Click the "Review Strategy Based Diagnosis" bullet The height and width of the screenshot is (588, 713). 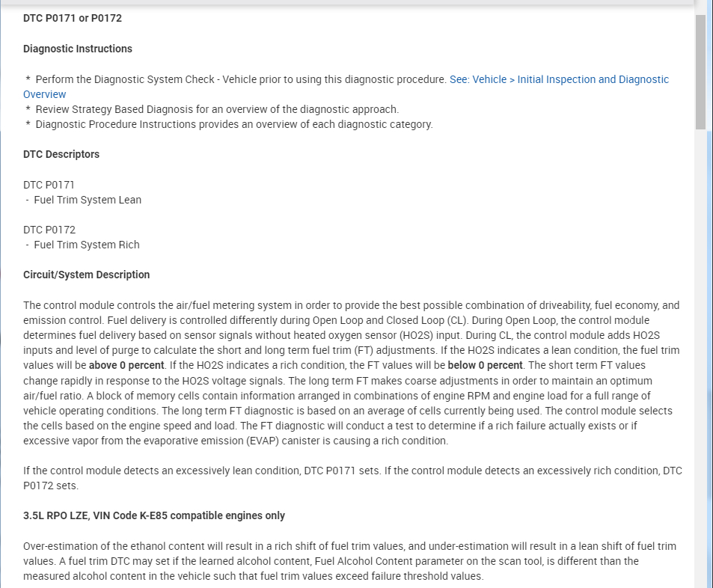point(217,109)
